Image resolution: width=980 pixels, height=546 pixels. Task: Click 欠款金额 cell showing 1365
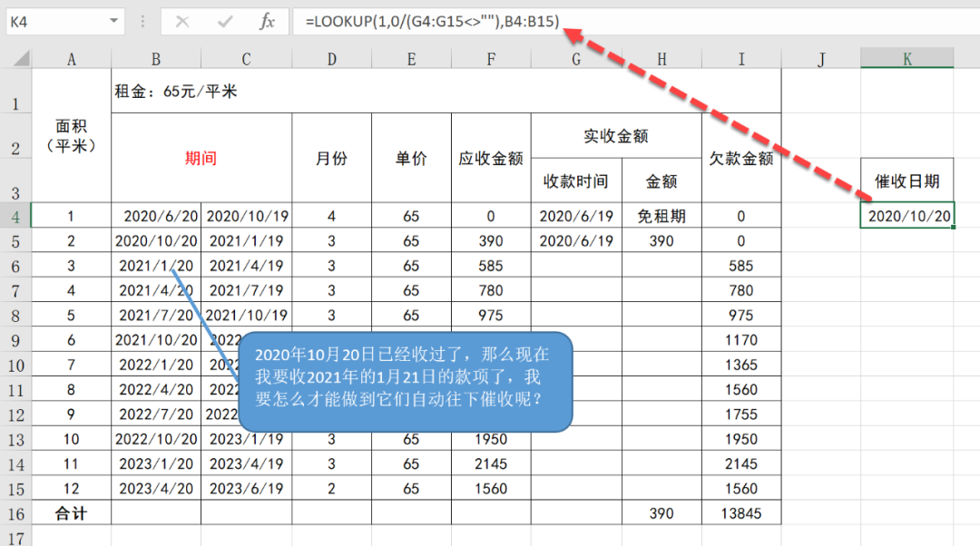(x=741, y=365)
